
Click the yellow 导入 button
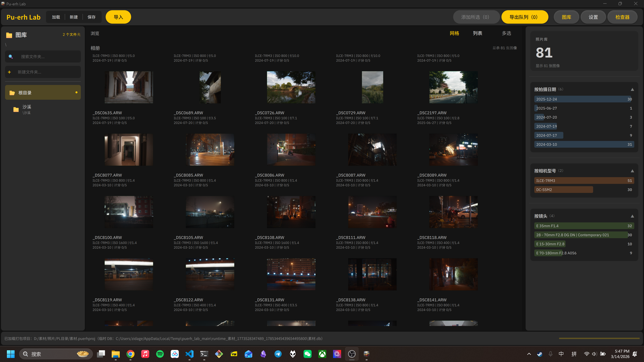[x=118, y=17]
